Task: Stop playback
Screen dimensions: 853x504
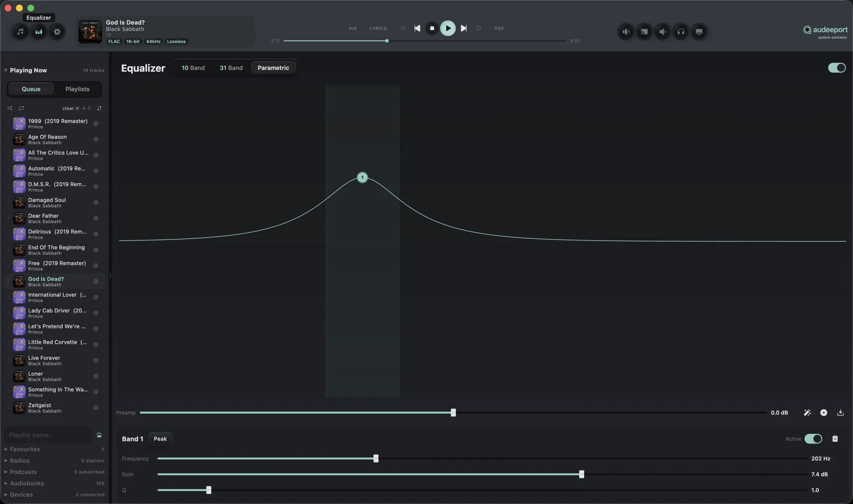Action: [432, 28]
